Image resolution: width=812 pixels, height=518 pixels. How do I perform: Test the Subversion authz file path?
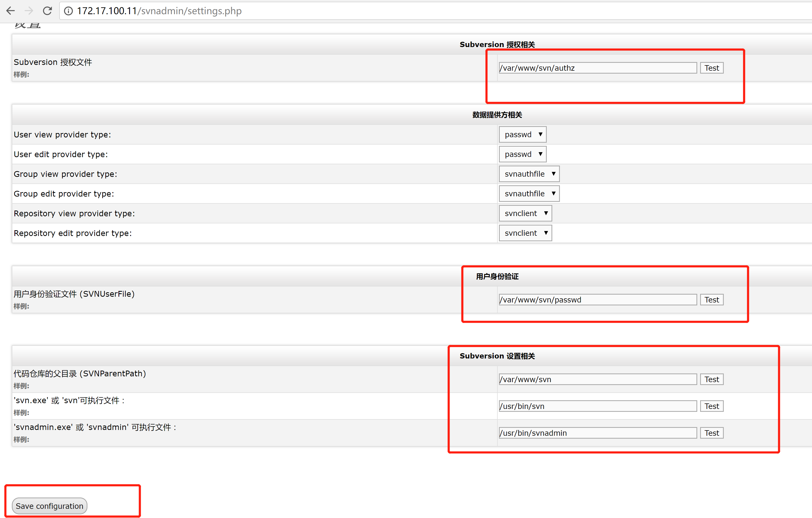[711, 68]
